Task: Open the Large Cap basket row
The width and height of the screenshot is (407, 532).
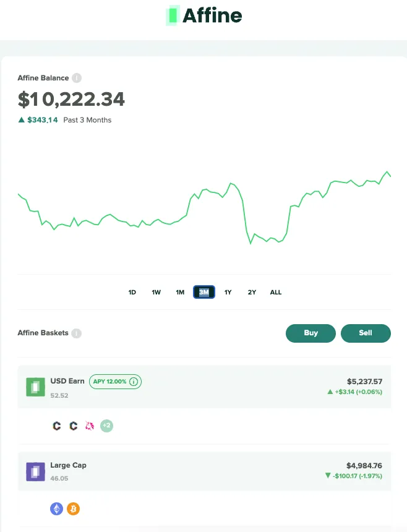Action: click(x=204, y=471)
